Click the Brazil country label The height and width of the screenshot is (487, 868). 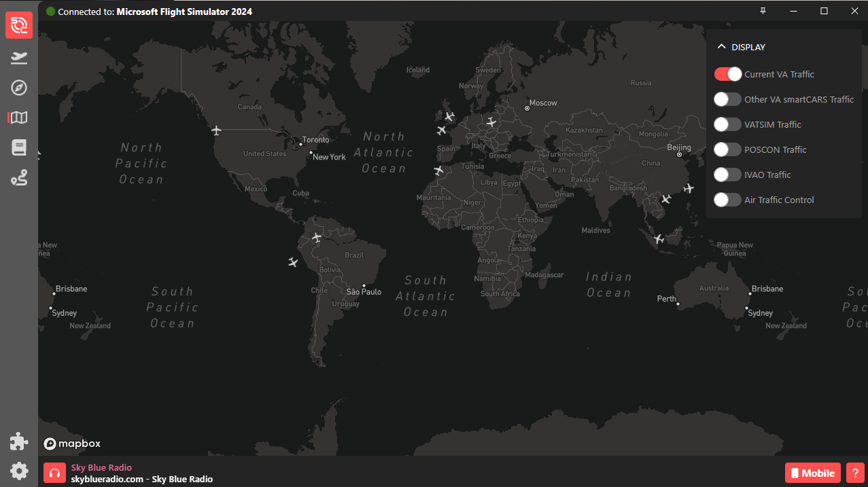(354, 255)
